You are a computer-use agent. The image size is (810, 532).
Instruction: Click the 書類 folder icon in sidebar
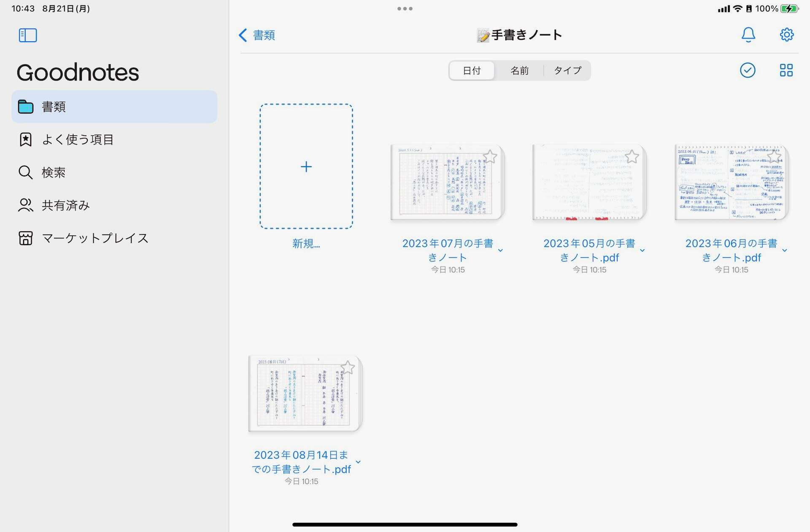[26, 107]
